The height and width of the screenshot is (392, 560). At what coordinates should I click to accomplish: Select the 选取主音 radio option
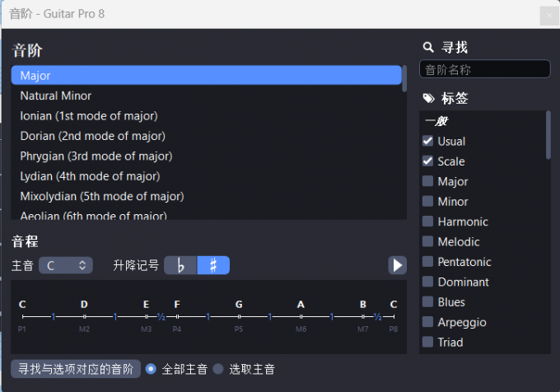(218, 369)
